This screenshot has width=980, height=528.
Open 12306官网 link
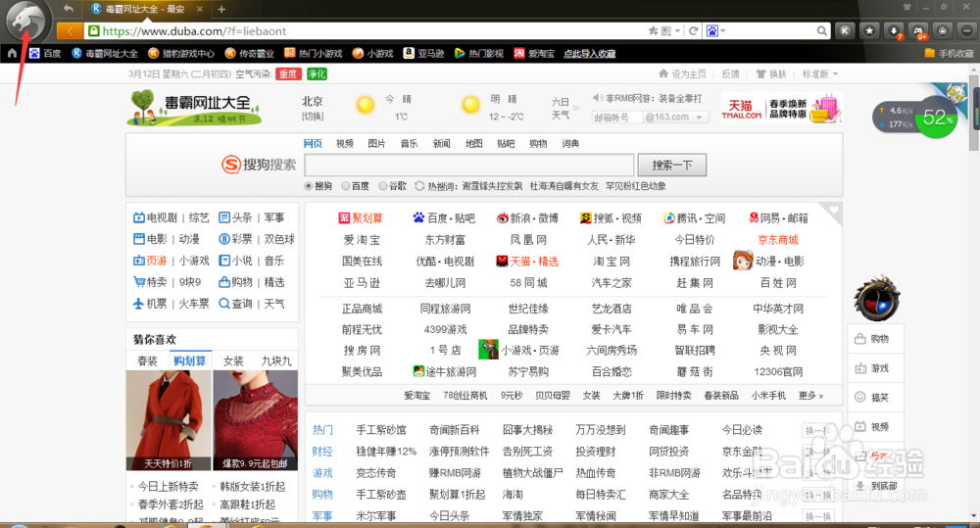click(777, 371)
